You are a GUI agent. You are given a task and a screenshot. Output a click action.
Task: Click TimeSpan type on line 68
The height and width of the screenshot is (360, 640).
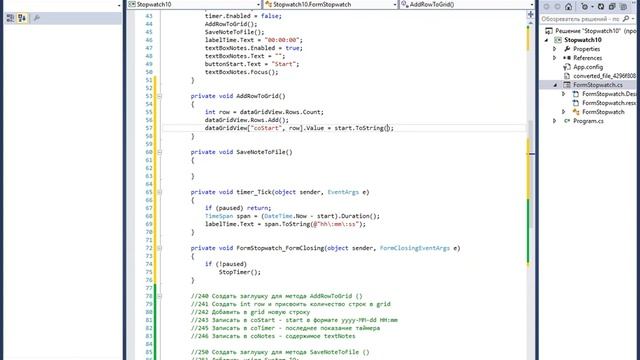(x=219, y=216)
